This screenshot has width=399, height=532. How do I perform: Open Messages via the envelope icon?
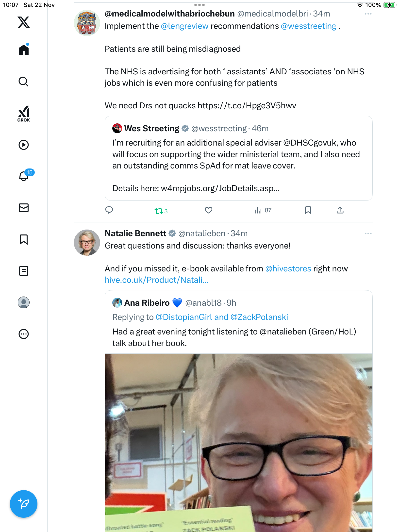[x=24, y=208]
